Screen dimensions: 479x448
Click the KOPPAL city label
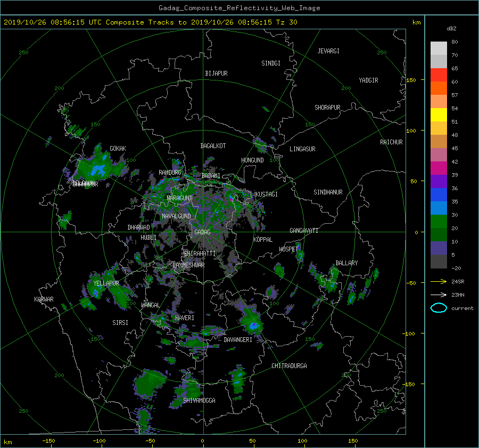[263, 239]
